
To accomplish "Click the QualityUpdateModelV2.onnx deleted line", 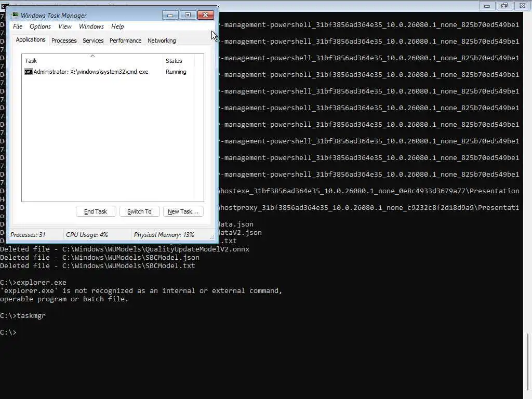I will pos(125,249).
